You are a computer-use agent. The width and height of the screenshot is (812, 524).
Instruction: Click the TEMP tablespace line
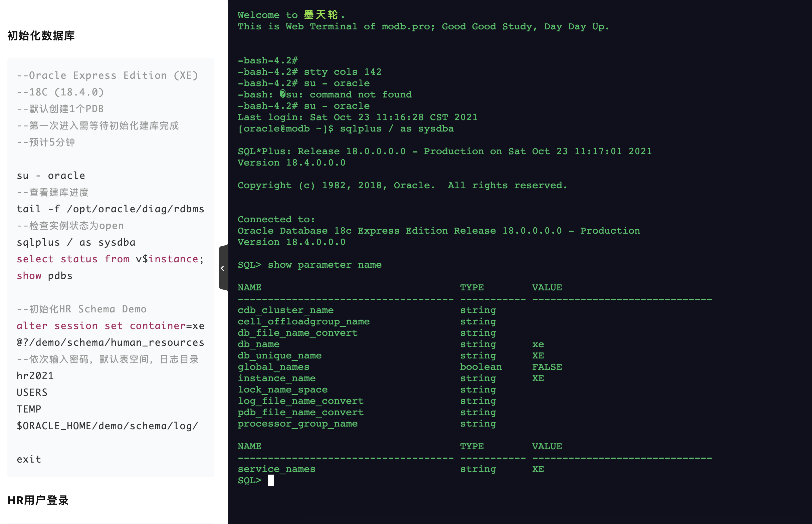[29, 409]
